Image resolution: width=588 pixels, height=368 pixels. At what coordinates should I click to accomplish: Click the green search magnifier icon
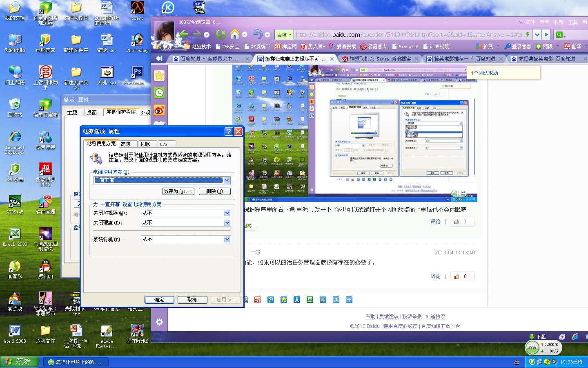coord(559,35)
